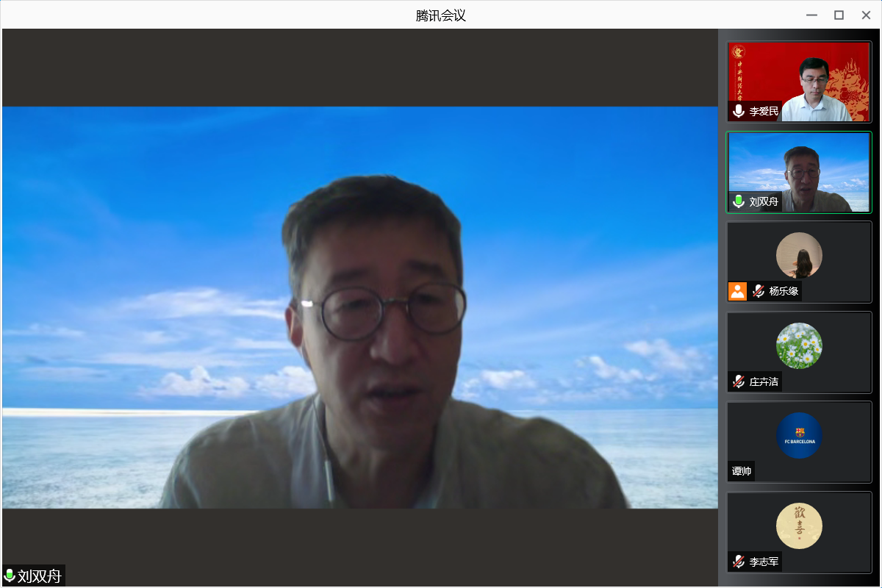882x588 pixels.
Task: Click the orange host icon on 杨乐缘 tile
Action: (737, 291)
